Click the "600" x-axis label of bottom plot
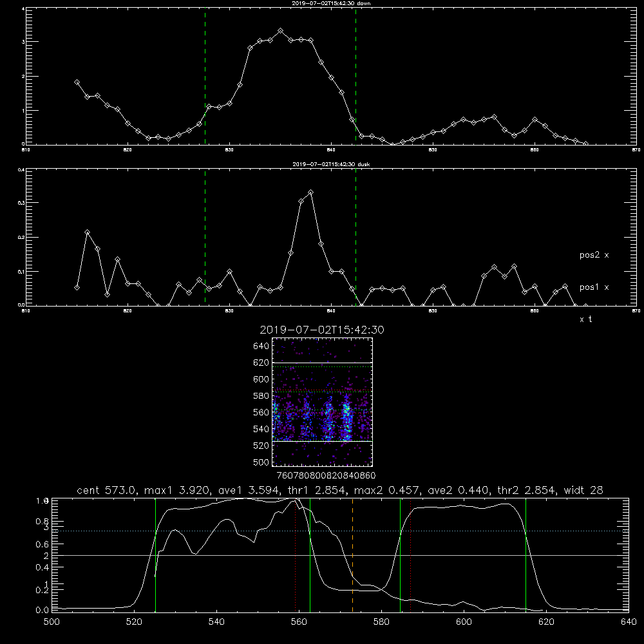 click(464, 622)
